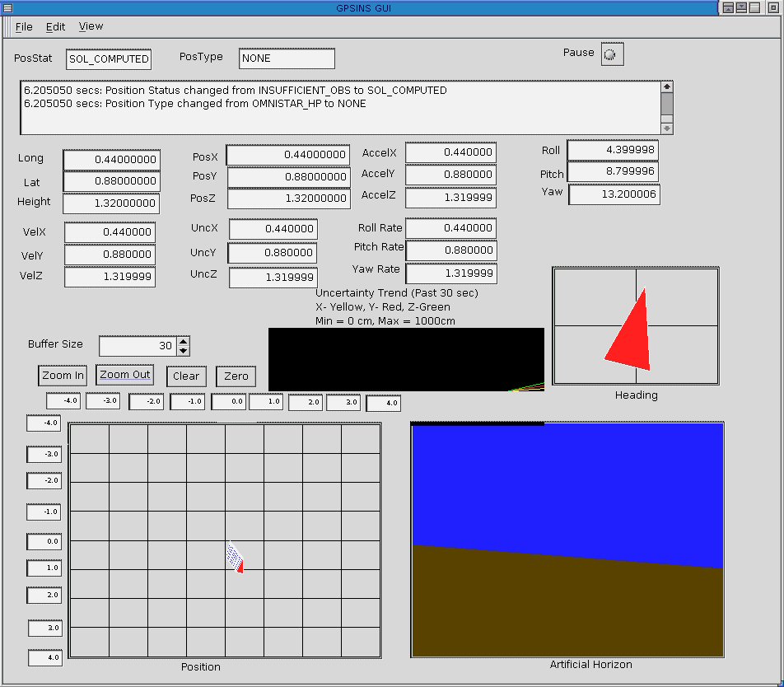Click the horizontal axis 4.0 label box
Image resolution: width=784 pixels, height=687 pixels.
tap(384, 403)
